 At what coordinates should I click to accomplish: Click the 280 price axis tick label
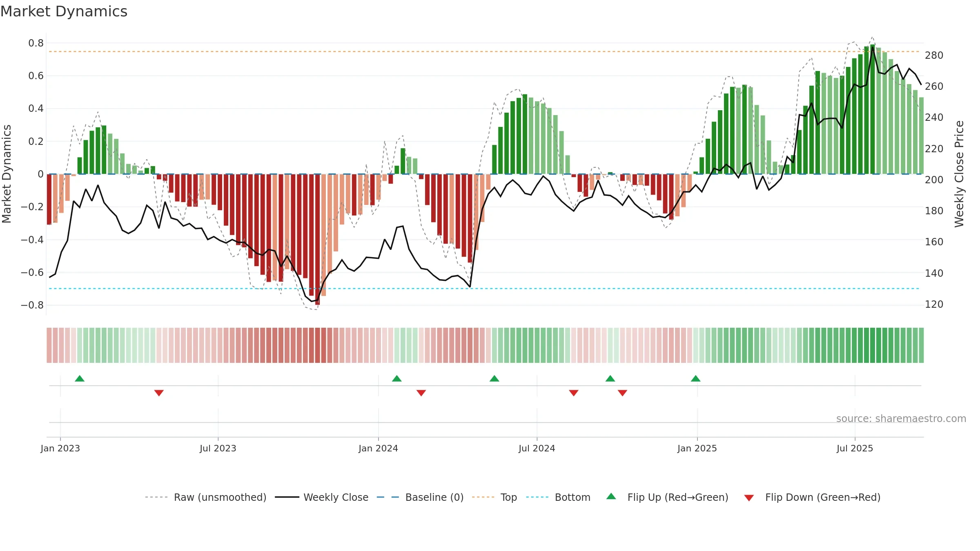pos(934,56)
